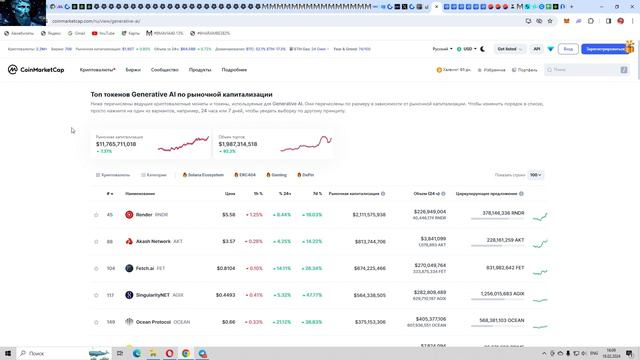The height and width of the screenshot is (360, 640).
Task: Open the MetaMask fox extension
Action: click(567, 21)
